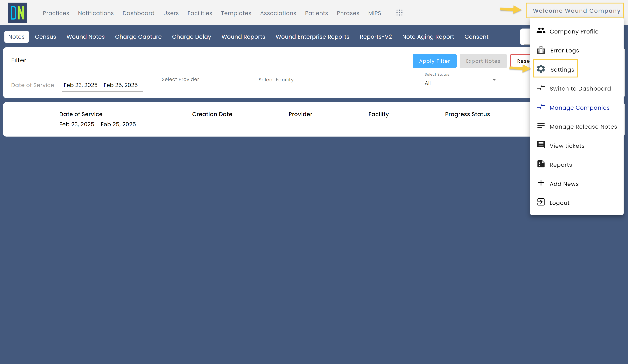Click the Date of Service range field
The width and height of the screenshot is (628, 364).
[102, 85]
